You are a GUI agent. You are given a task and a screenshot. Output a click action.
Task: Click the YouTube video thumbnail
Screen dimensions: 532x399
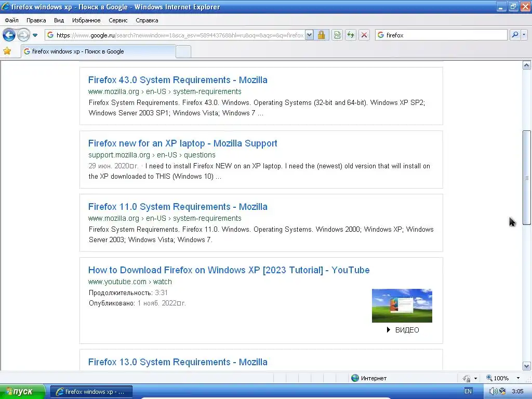(402, 305)
